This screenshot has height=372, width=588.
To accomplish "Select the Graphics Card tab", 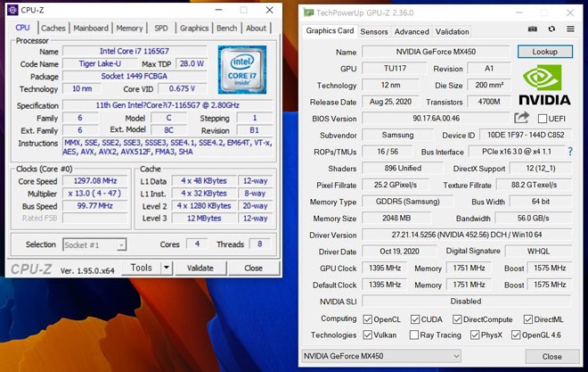I will click(330, 31).
